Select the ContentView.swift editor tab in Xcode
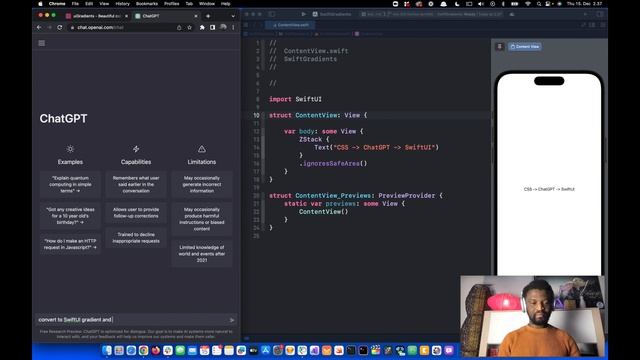The image size is (640, 360). pos(291,25)
